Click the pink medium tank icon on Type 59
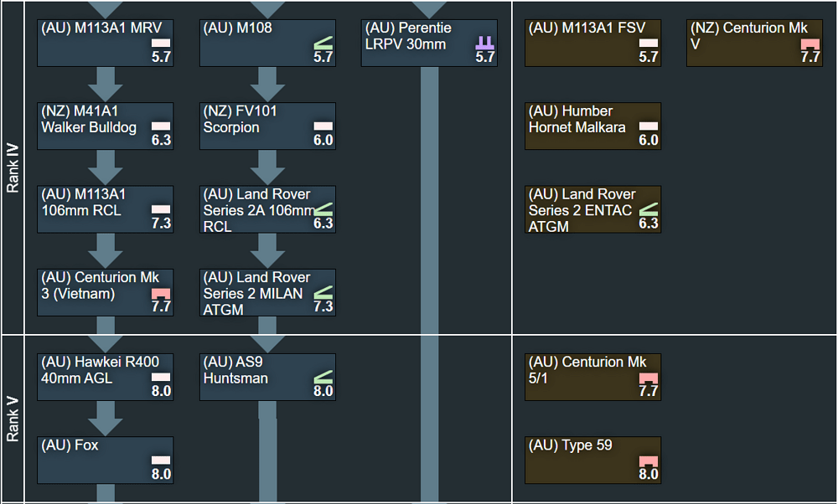838x504 pixels. [x=648, y=460]
